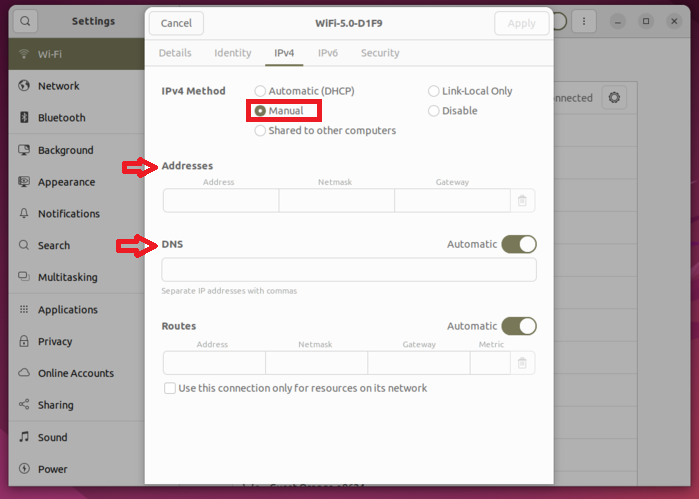Open Sharing settings in sidebar
This screenshot has height=499, width=699.
coord(76,405)
